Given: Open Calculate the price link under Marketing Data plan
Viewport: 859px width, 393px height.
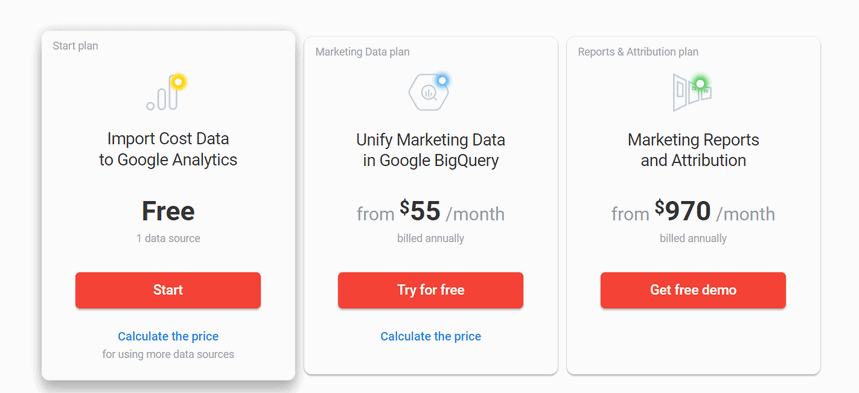Looking at the screenshot, I should 431,336.
